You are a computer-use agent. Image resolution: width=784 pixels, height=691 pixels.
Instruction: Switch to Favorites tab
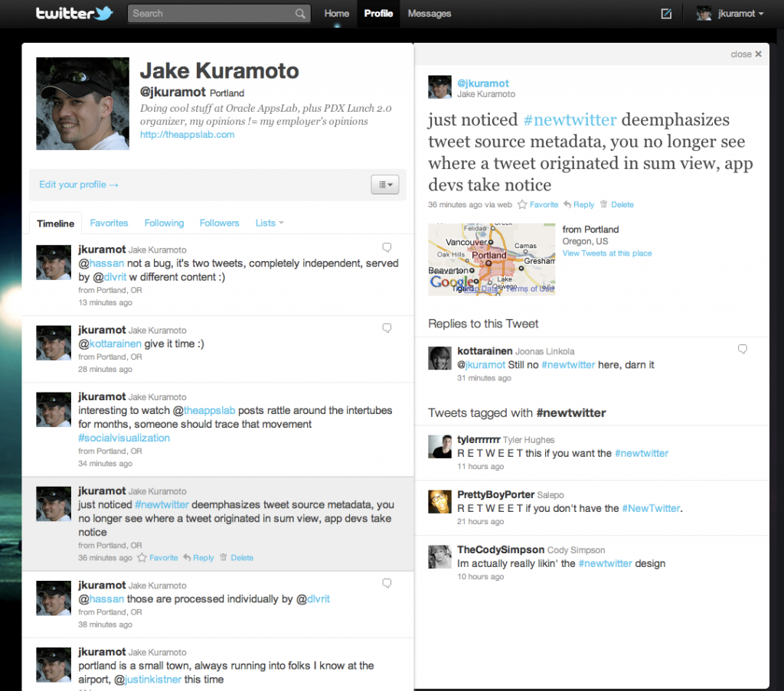tap(109, 223)
